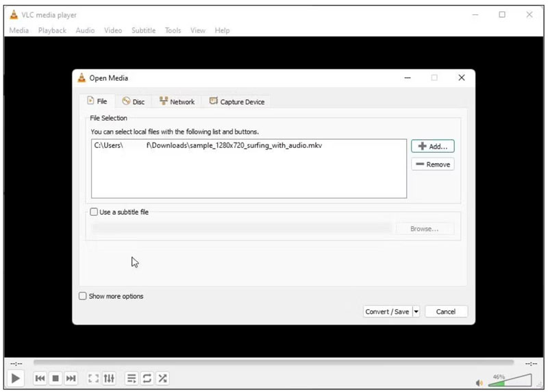Minimize the VLC media player window
The height and width of the screenshot is (392, 548).
tap(475, 14)
